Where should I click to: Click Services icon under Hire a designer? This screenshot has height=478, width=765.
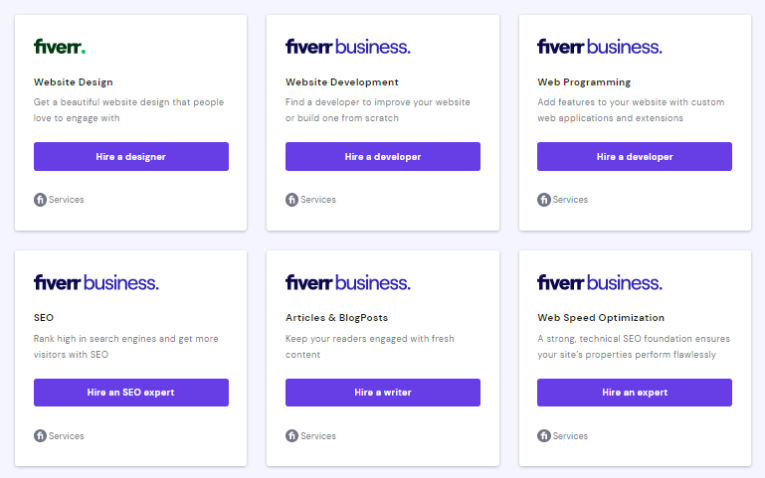coord(40,200)
